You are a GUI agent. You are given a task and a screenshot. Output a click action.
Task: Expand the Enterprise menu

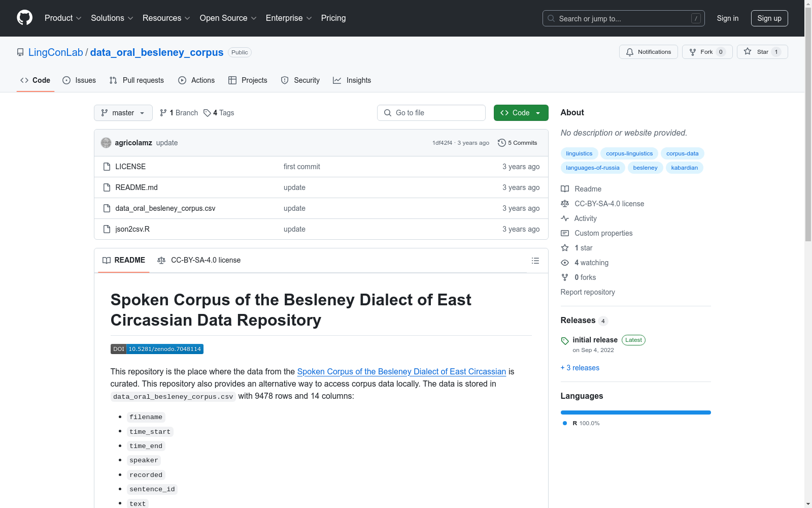[x=289, y=18]
